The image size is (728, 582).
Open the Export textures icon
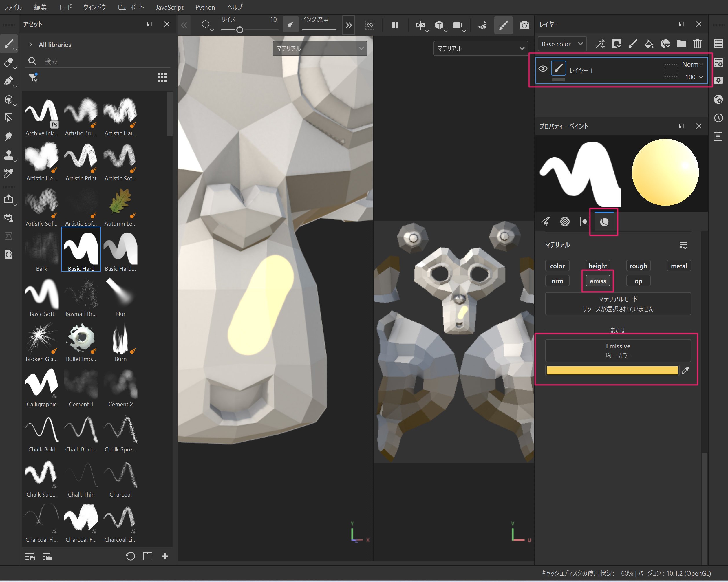[x=9, y=199]
